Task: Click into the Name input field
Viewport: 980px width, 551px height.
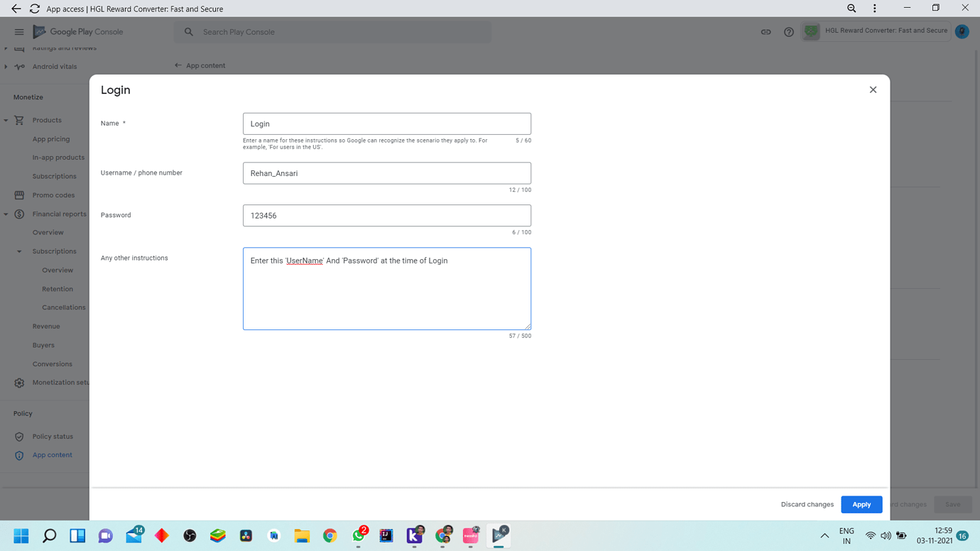Action: tap(387, 124)
